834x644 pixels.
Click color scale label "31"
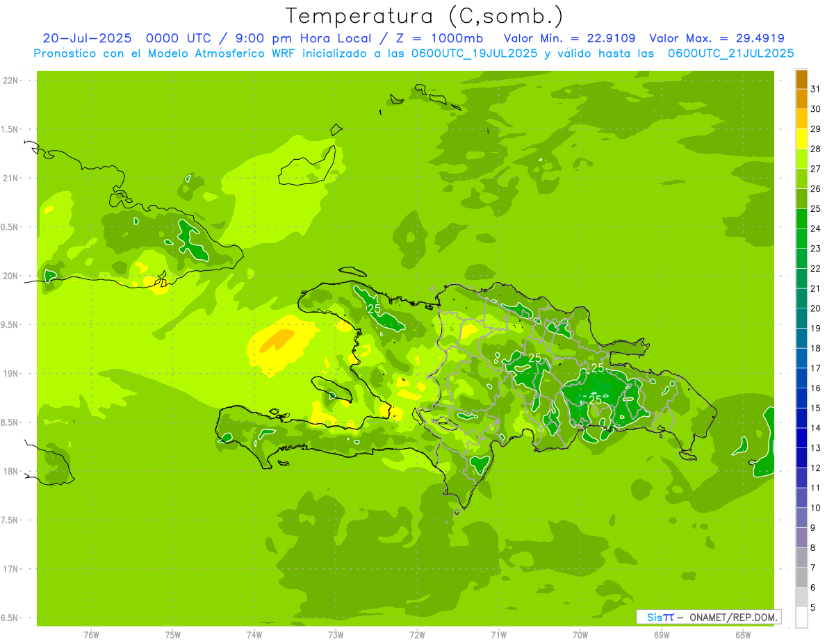pyautogui.click(x=816, y=89)
